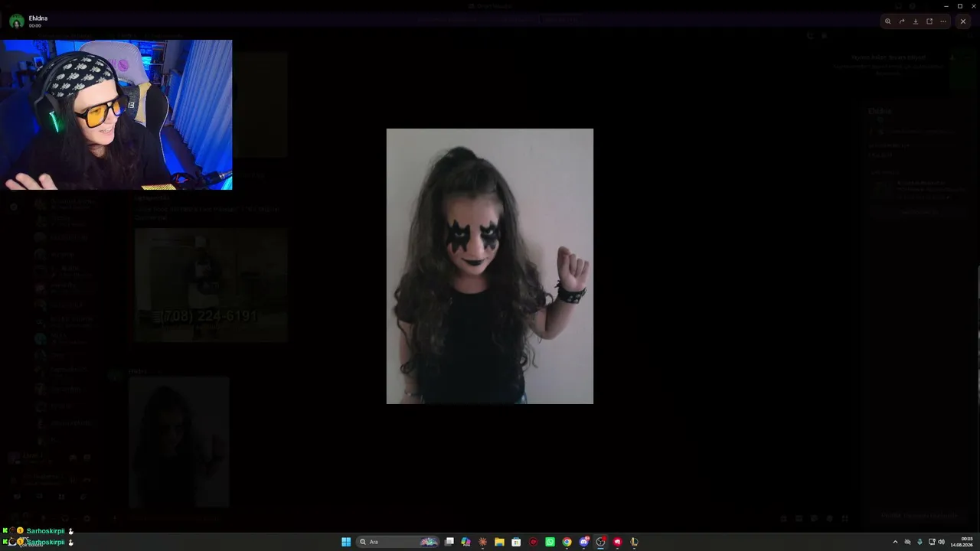980x551 pixels.
Task: Download the image with the download icon
Action: pos(915,21)
